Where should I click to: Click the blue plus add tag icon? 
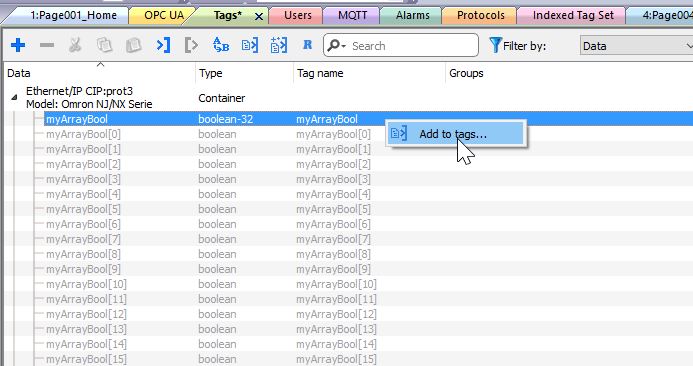click(18, 45)
